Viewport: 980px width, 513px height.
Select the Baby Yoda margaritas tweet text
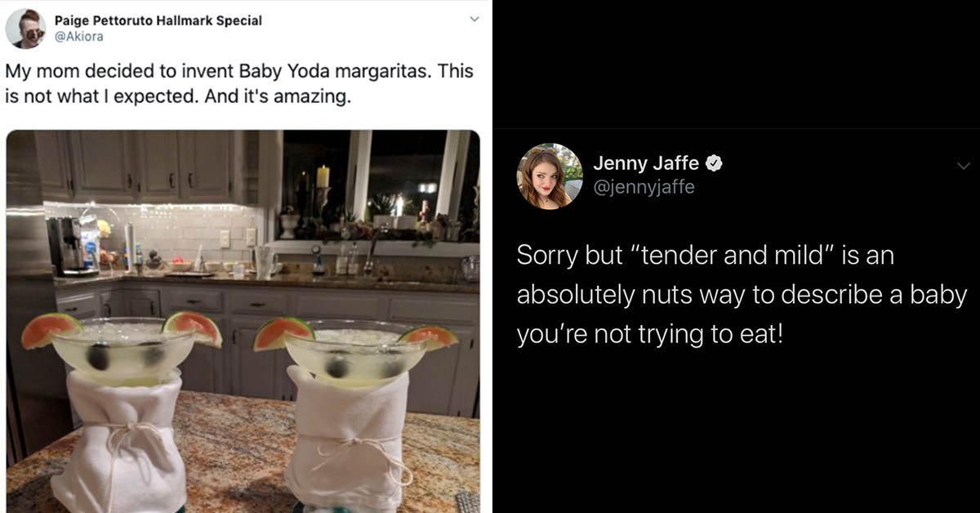[x=239, y=84]
